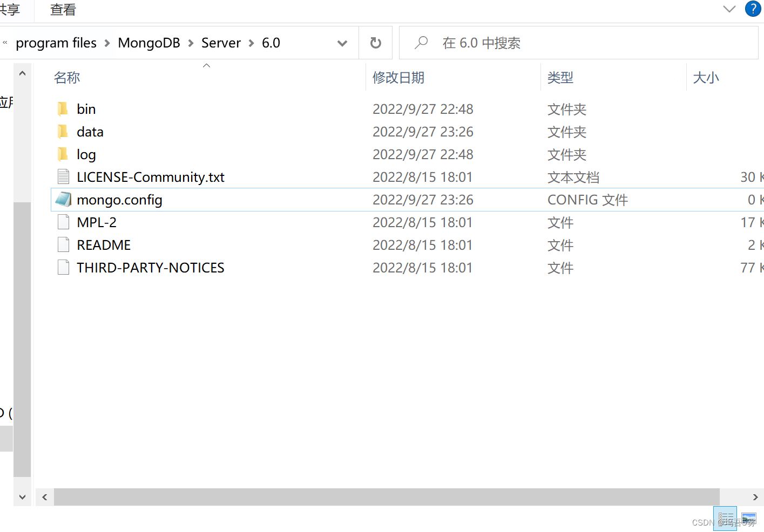Click the horizontal scrollbar left arrow
764x532 pixels.
(45, 497)
